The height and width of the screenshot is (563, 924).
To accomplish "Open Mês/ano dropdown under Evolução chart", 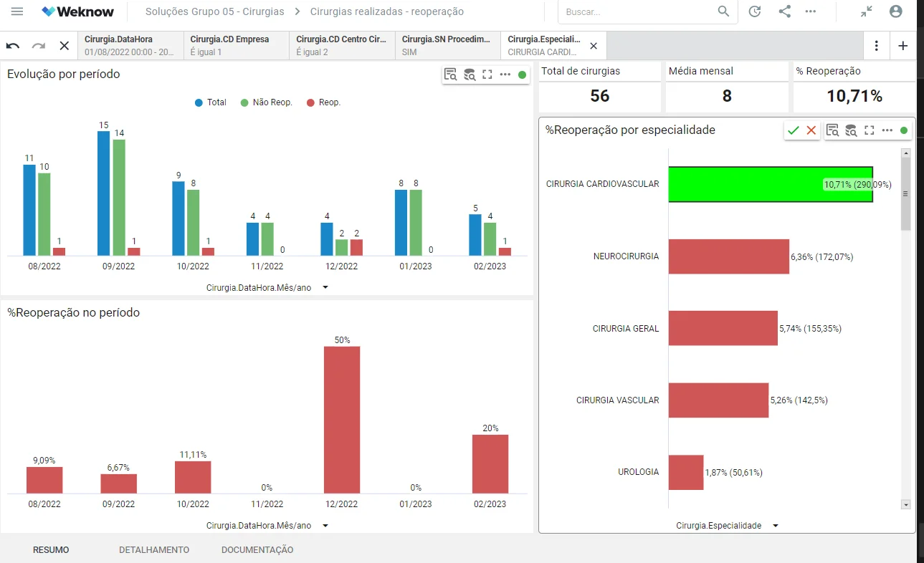I will [x=267, y=287].
